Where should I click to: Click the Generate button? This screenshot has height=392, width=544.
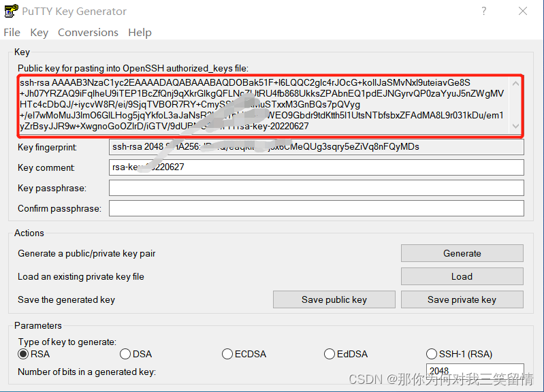(462, 253)
